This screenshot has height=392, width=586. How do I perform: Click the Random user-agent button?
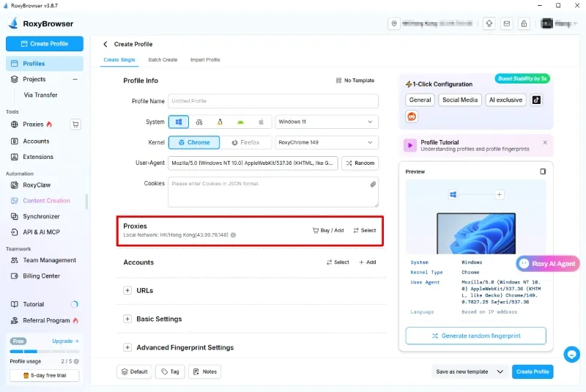[x=360, y=163]
